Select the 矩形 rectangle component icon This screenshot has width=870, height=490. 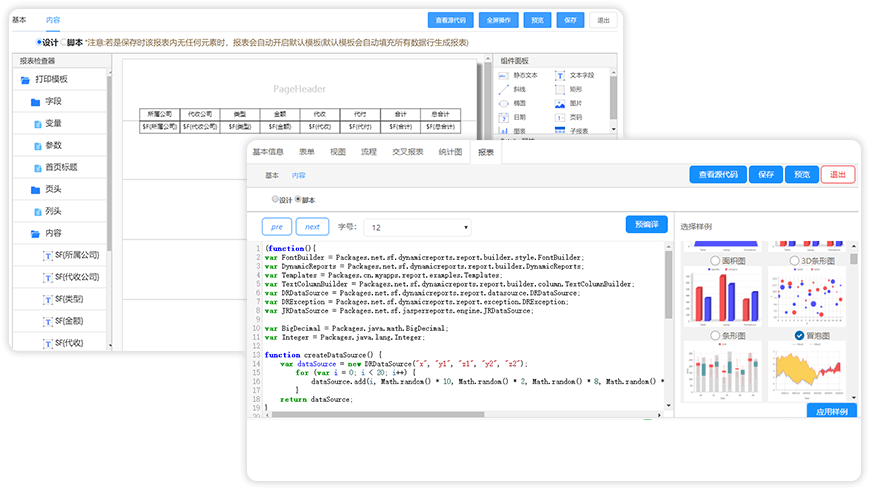[559, 89]
